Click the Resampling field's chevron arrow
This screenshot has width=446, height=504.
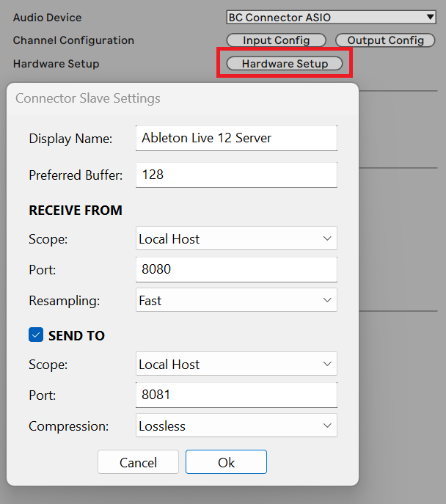(327, 300)
